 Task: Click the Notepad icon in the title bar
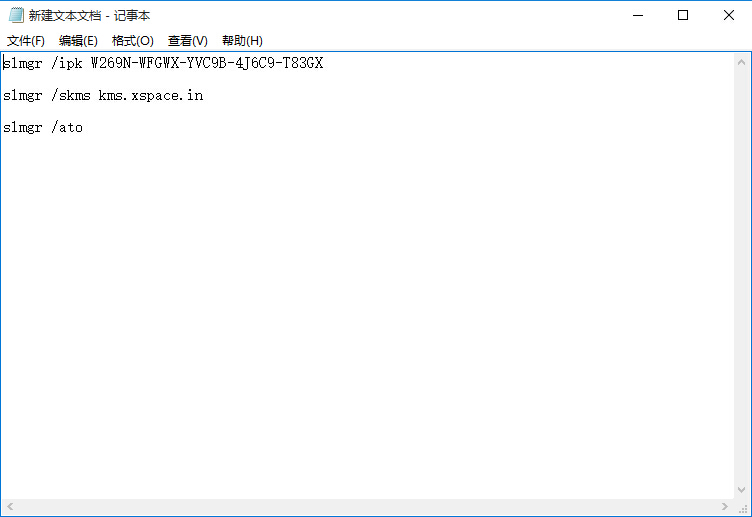pos(16,15)
